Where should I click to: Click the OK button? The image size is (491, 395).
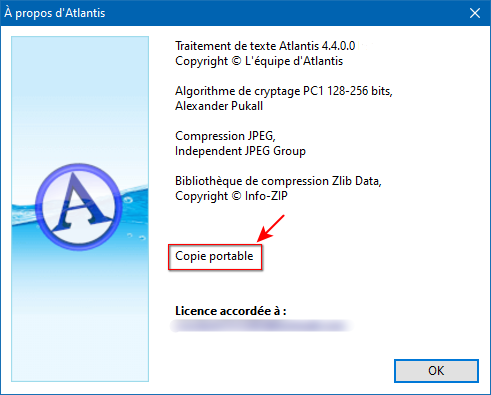[436, 371]
